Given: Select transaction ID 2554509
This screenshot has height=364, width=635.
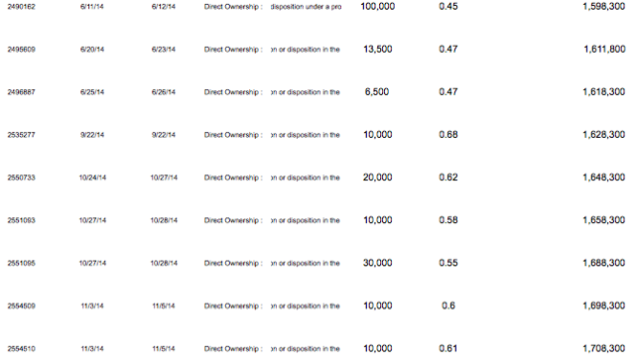Looking at the screenshot, I should pyautogui.click(x=21, y=306).
